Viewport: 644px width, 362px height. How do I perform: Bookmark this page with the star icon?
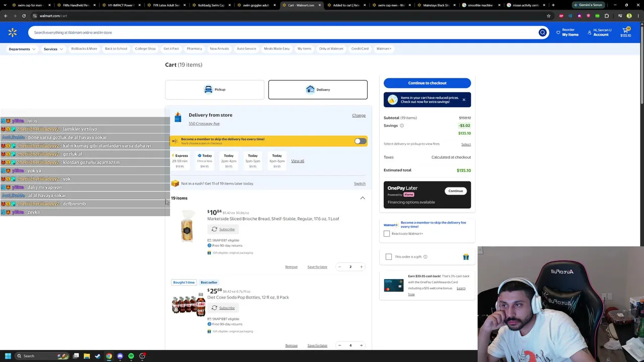pos(548,16)
